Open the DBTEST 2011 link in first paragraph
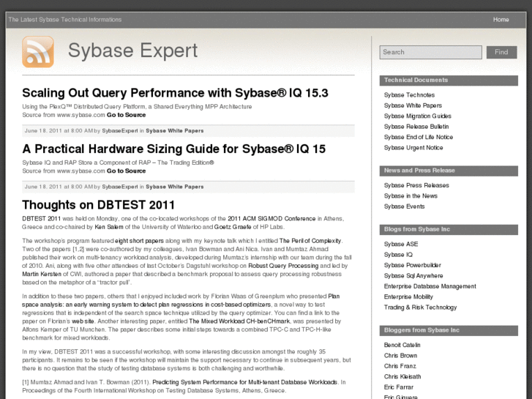Image resolution: width=532 pixels, height=399 pixels. [42, 219]
